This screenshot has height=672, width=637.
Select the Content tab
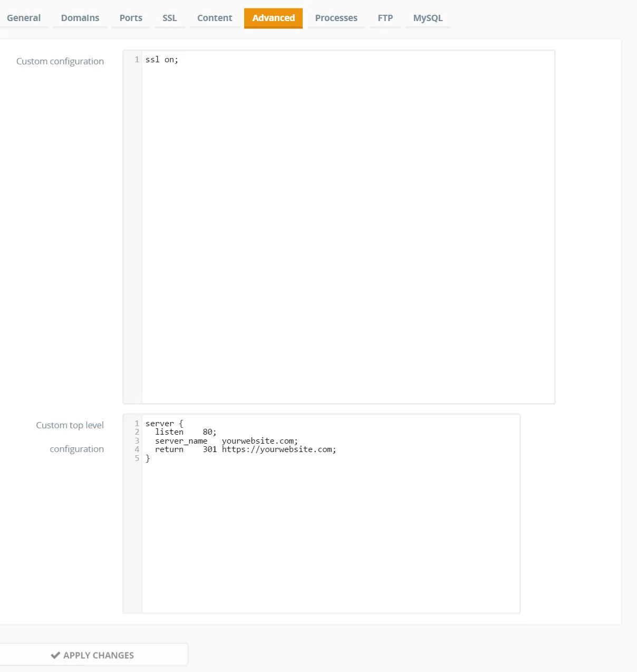(x=215, y=18)
